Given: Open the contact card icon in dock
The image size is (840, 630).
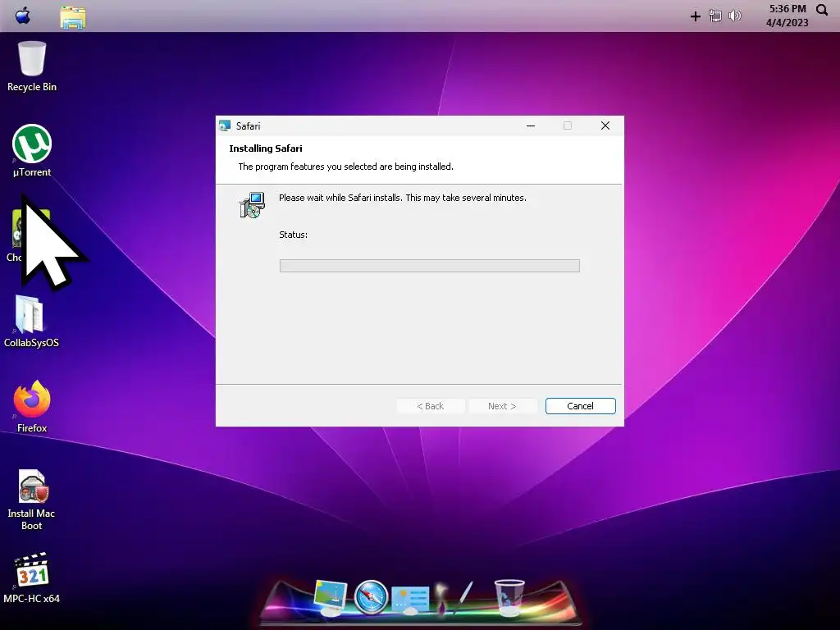Looking at the screenshot, I should point(410,600).
